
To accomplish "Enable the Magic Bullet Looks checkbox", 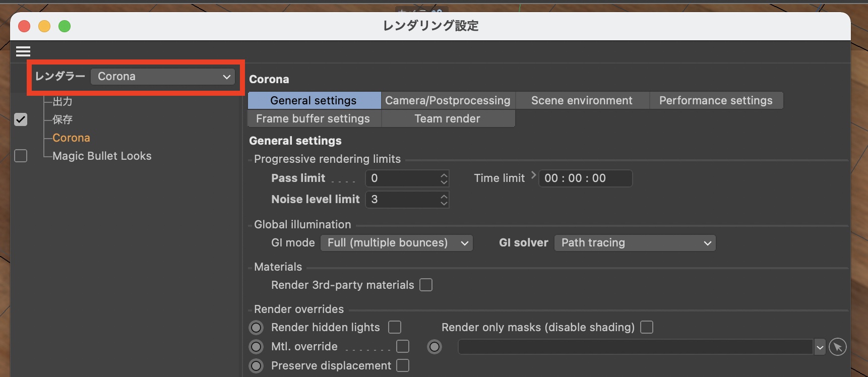I will point(21,156).
